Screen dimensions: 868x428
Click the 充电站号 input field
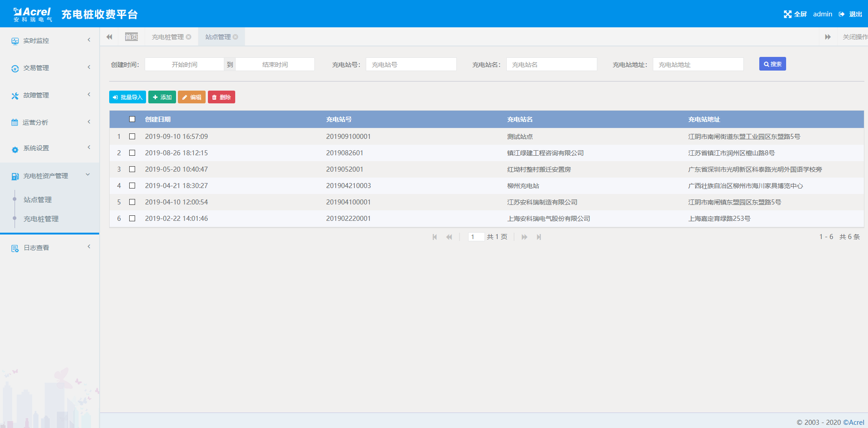tap(411, 64)
